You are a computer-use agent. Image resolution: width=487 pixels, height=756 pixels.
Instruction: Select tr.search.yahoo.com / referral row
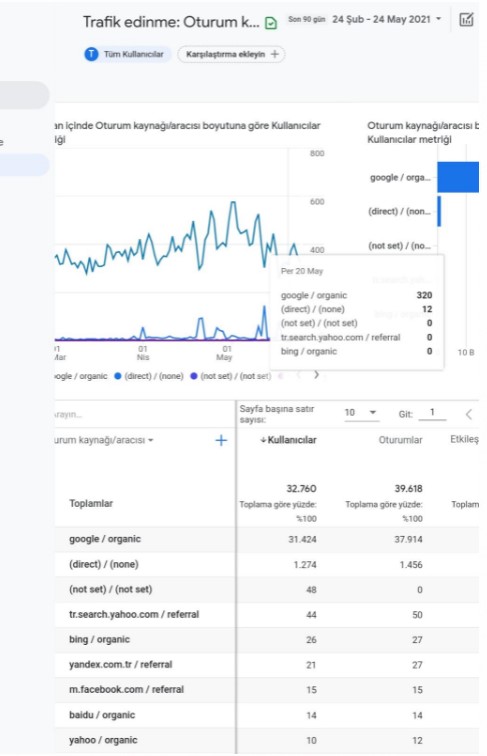pyautogui.click(x=267, y=614)
